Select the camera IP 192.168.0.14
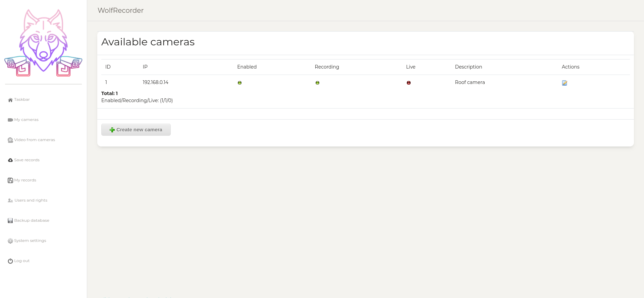644x298 pixels. click(155, 82)
